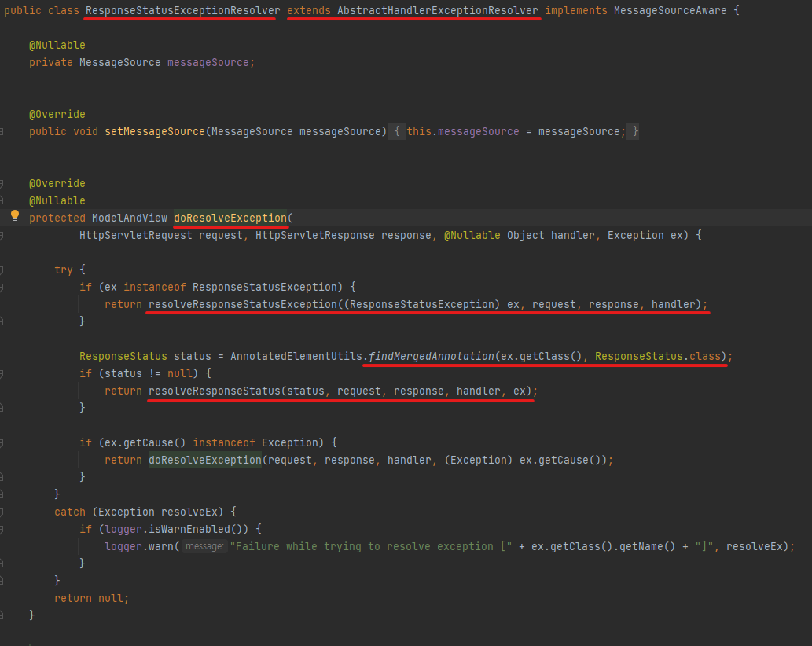The image size is (812, 646).
Task: Expand the folded opening brace of setMessageSource
Action: click(x=397, y=132)
